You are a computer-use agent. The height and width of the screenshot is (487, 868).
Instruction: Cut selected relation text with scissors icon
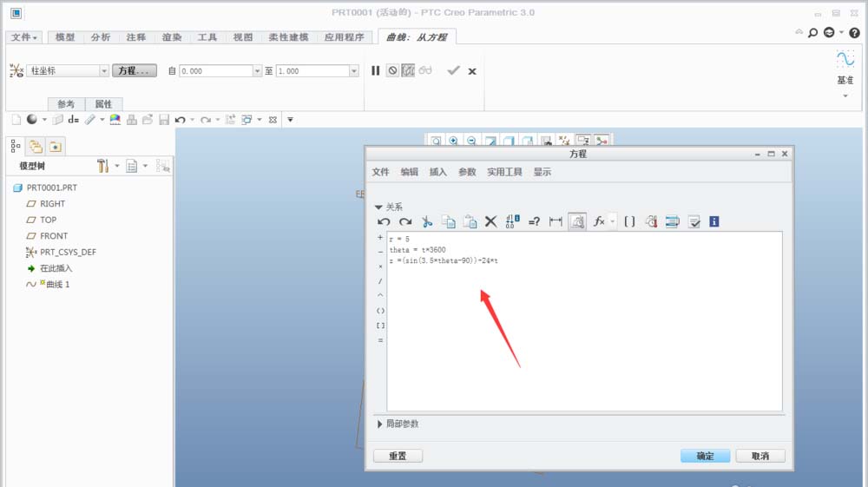point(427,222)
